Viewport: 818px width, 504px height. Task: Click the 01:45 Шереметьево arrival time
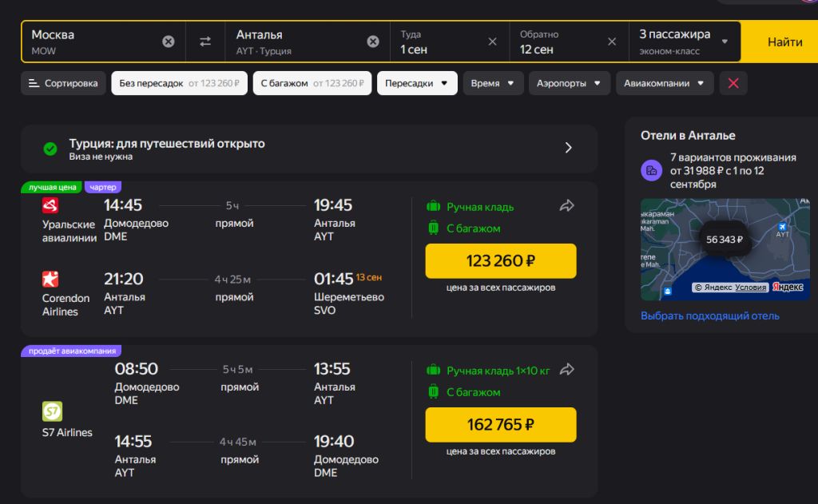pos(333,279)
